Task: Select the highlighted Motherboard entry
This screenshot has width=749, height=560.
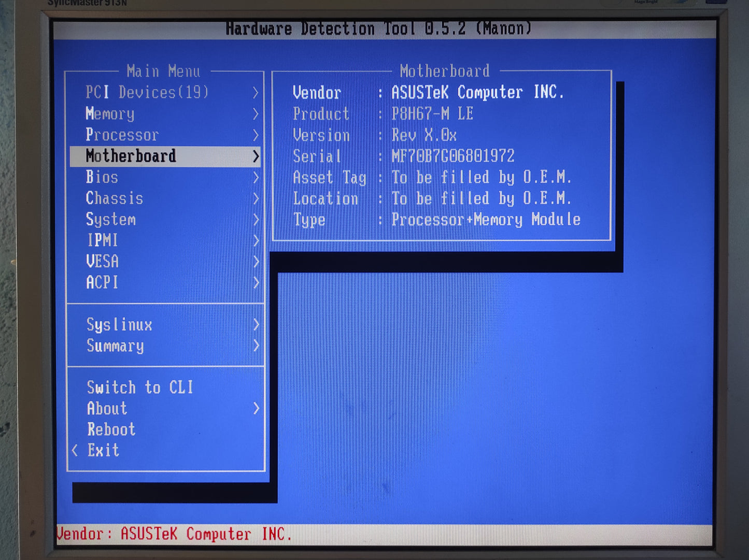Action: [x=131, y=156]
